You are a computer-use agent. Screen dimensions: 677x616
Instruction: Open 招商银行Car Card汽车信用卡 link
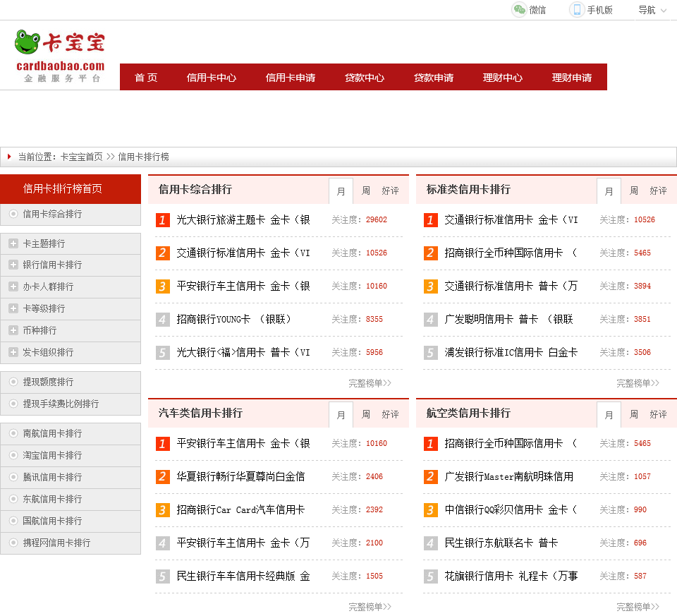click(x=240, y=509)
